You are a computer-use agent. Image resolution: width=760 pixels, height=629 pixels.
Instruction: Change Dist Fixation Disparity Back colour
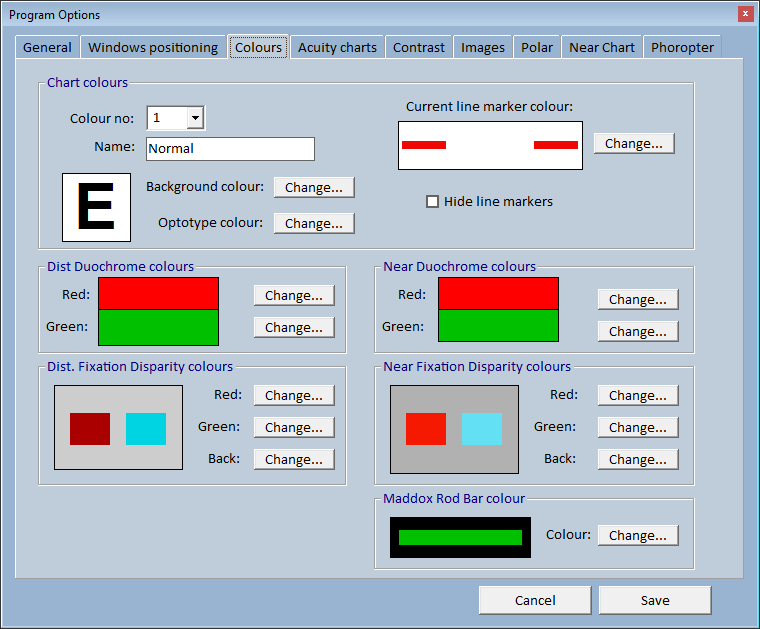[294, 459]
